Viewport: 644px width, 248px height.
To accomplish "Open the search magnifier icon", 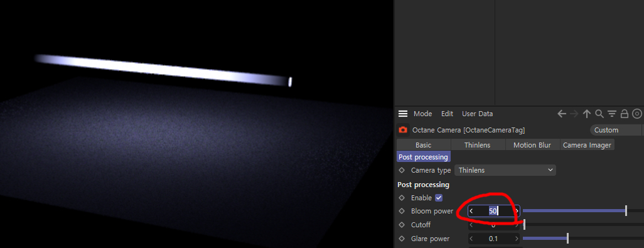I will [599, 114].
